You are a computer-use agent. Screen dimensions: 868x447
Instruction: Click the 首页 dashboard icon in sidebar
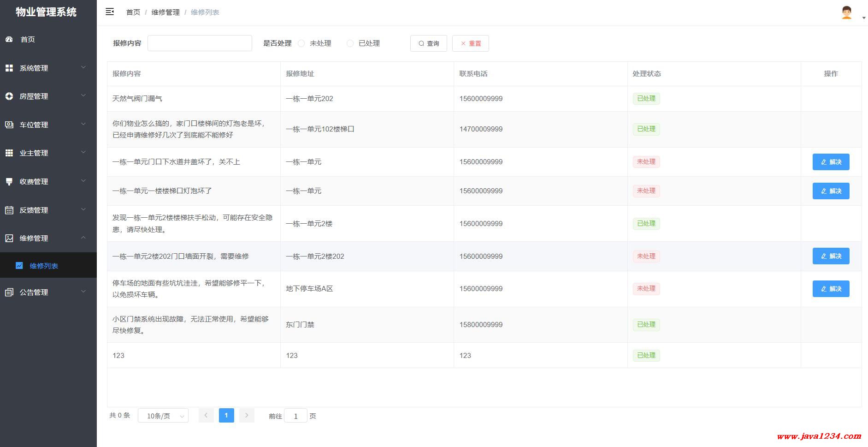click(9, 39)
